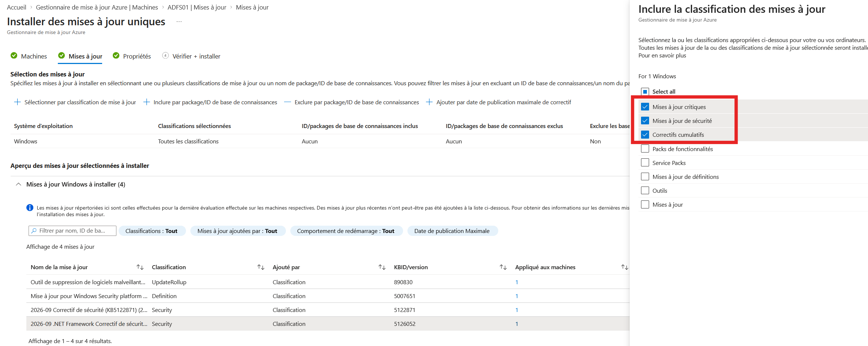The height and width of the screenshot is (346, 868).
Task: Click Pour en savoir plus link
Action: 662,56
